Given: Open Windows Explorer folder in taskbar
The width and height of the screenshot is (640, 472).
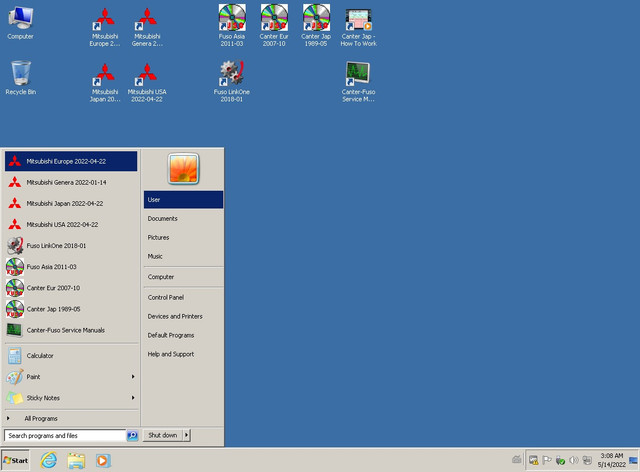Looking at the screenshot, I should (x=76, y=461).
